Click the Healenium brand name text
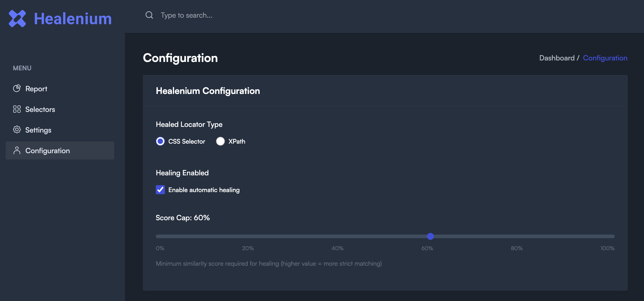Viewport: 644px width, 301px height. [x=73, y=19]
